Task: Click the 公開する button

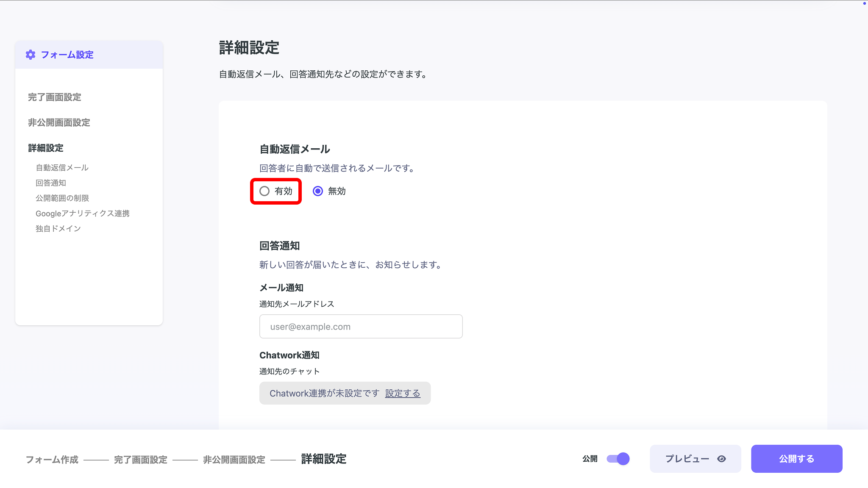Action: tap(796, 458)
